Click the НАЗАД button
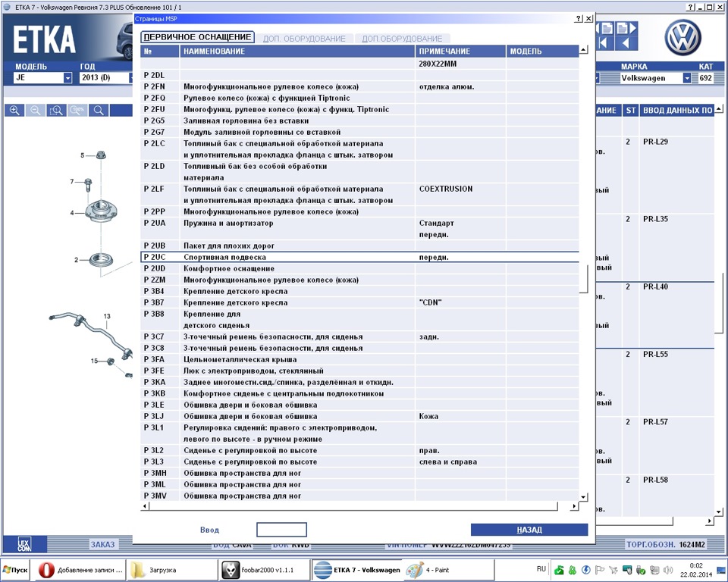Image resolution: width=728 pixels, height=582 pixels. click(x=529, y=530)
